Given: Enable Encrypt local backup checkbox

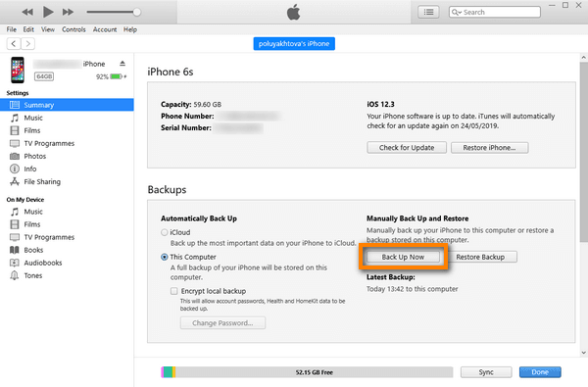Looking at the screenshot, I should coord(174,291).
